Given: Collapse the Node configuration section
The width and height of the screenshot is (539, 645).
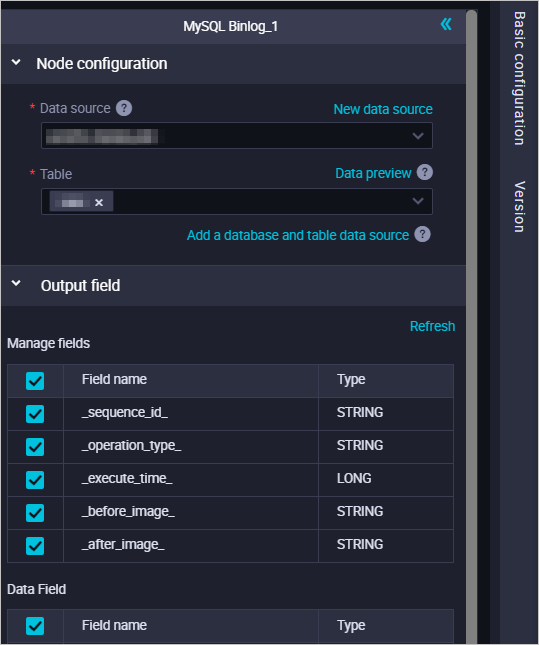Looking at the screenshot, I should [x=16, y=63].
